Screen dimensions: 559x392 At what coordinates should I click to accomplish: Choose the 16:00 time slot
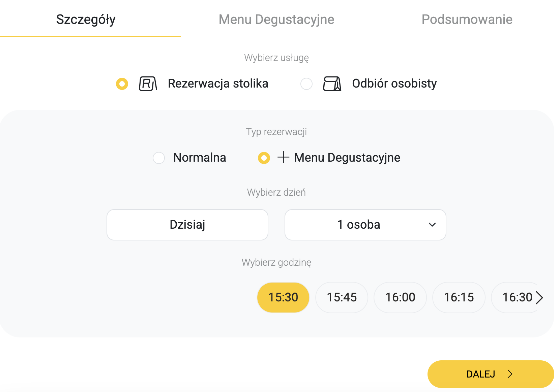click(x=400, y=297)
